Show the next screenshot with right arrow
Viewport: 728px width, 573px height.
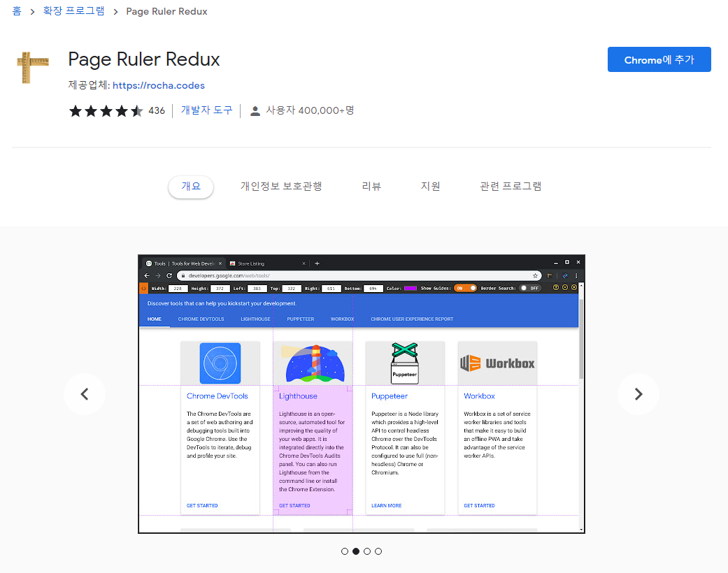pyautogui.click(x=638, y=394)
